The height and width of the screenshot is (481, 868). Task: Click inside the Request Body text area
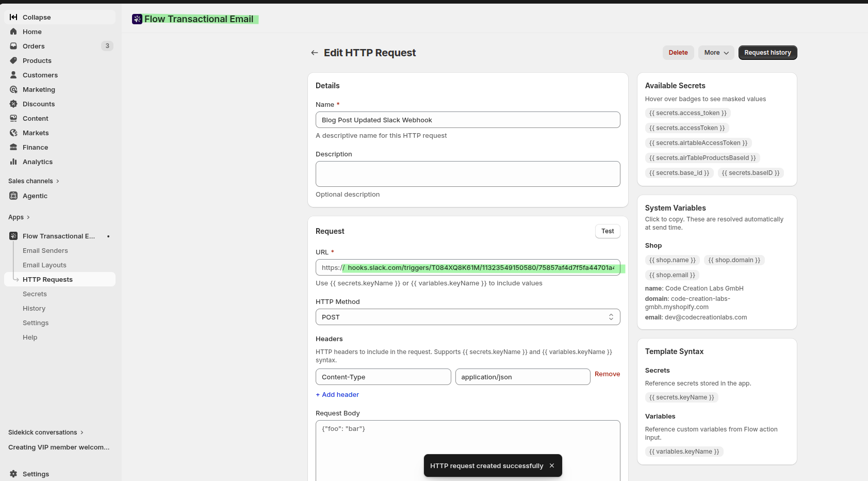click(468, 451)
